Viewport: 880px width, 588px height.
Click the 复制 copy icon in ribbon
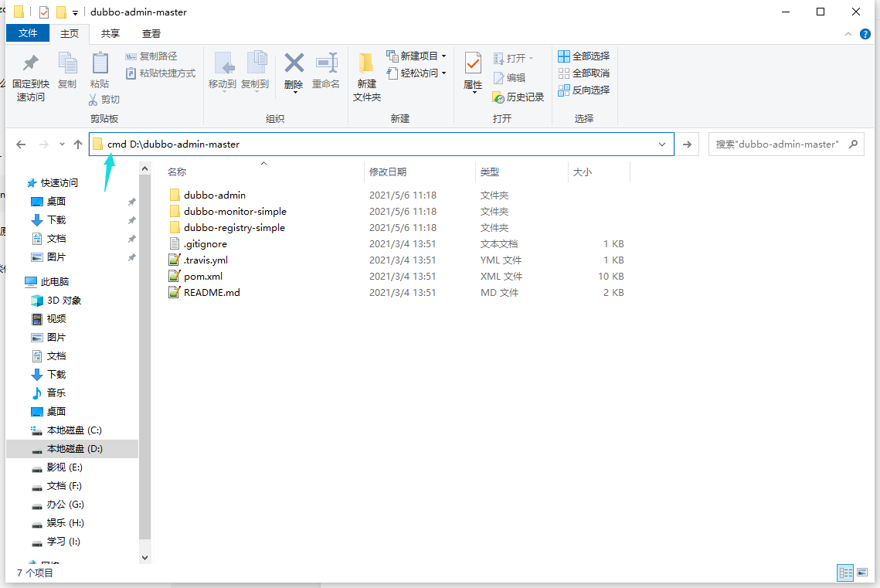click(67, 63)
